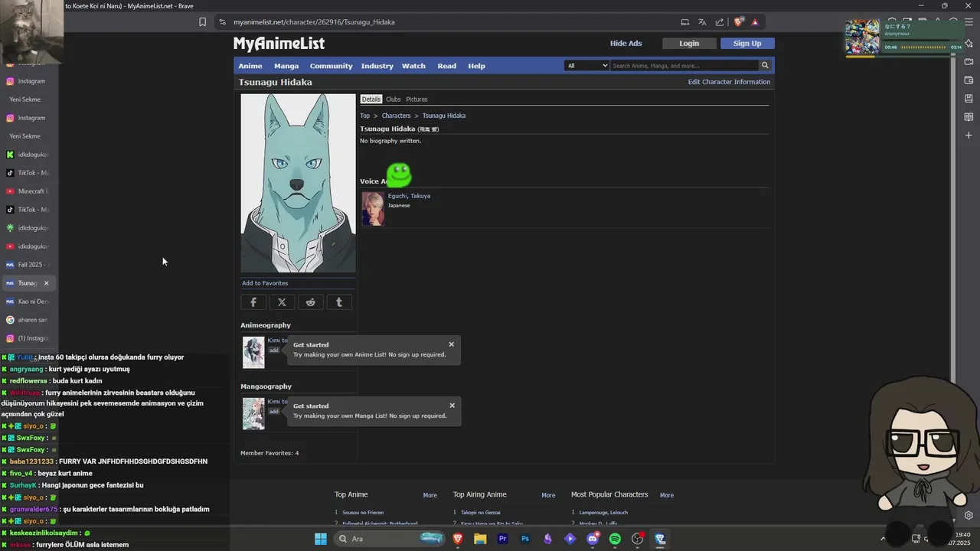The height and width of the screenshot is (551, 980).
Task: Open Community menu in navigation bar
Action: (x=332, y=66)
